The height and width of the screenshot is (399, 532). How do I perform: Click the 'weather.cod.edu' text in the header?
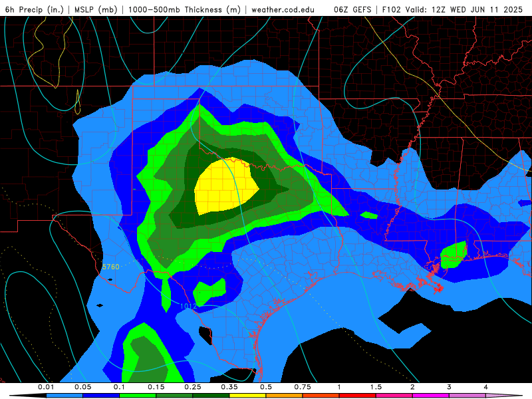point(283,9)
